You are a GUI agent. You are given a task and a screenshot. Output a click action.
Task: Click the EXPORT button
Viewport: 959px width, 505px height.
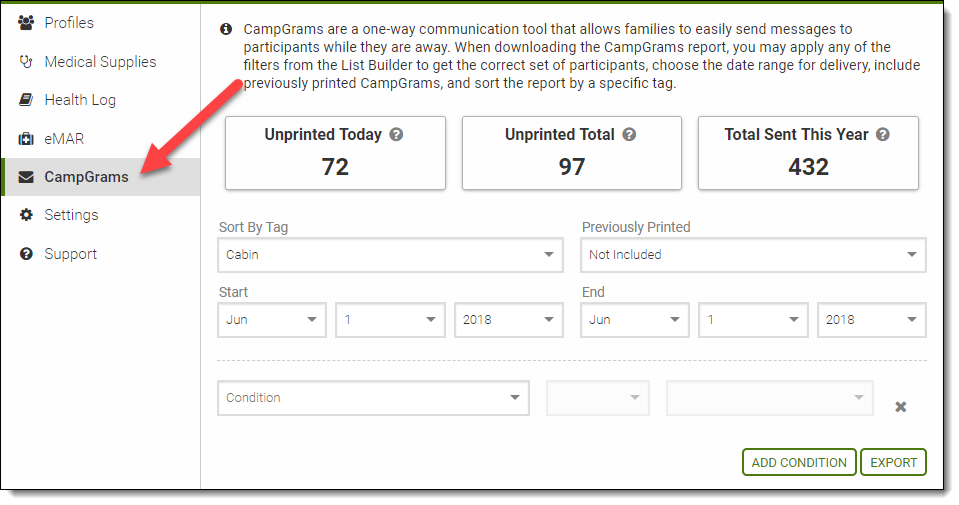(893, 462)
